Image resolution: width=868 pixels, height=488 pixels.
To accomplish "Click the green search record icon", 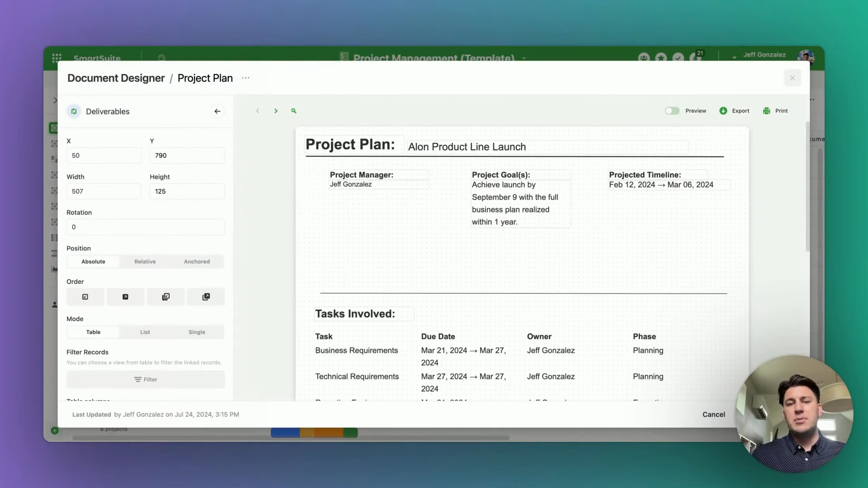I will (x=294, y=111).
